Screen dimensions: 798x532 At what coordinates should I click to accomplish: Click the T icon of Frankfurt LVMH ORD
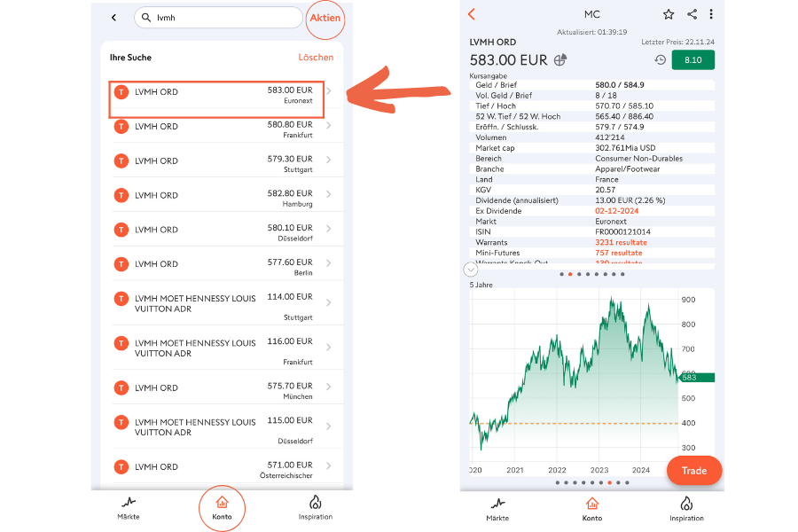click(121, 126)
